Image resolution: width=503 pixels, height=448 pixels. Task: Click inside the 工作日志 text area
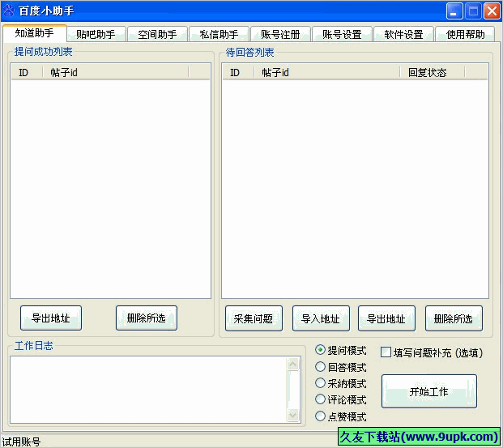[x=148, y=390]
